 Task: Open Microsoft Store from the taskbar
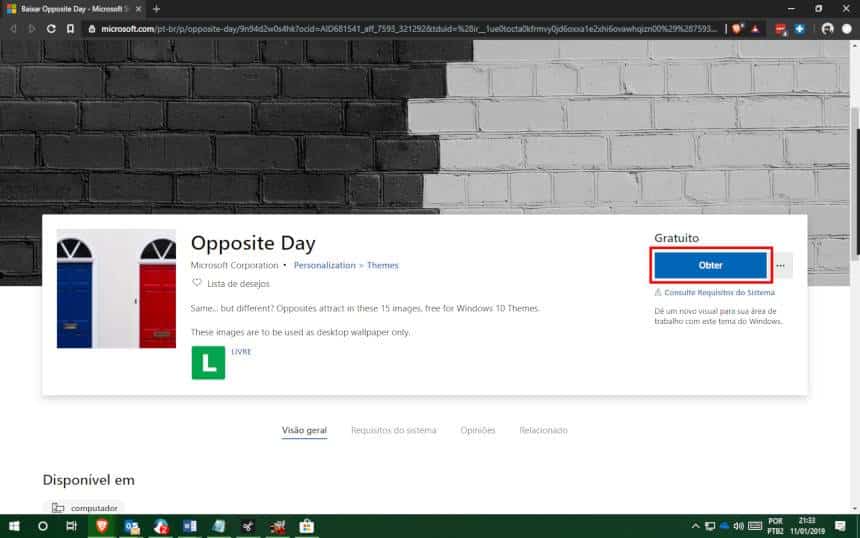[307, 526]
